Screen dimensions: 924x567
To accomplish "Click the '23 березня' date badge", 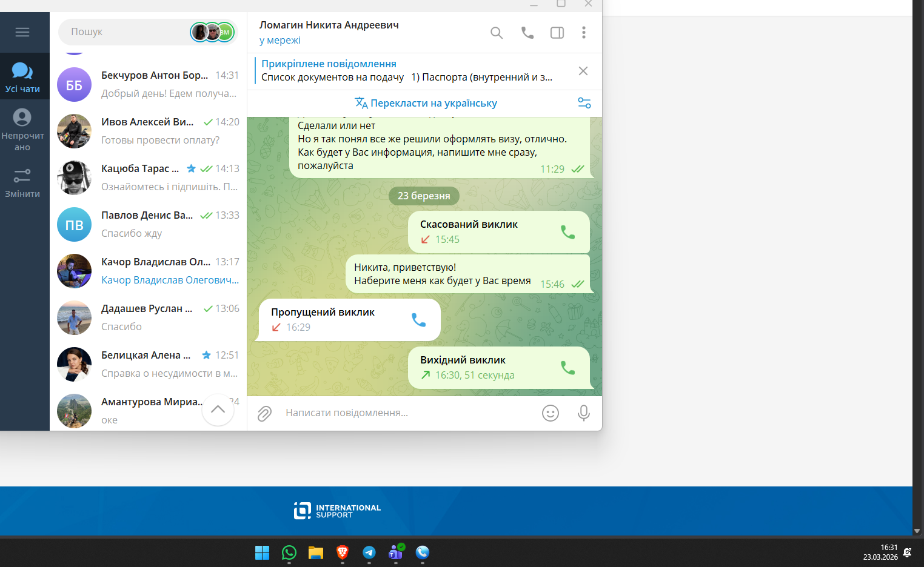I will tap(424, 196).
